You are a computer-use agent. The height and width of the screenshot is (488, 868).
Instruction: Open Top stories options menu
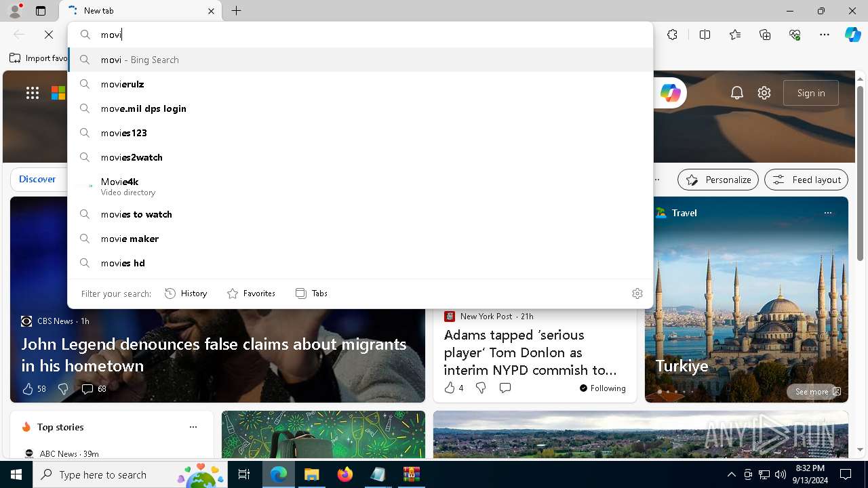tap(193, 427)
